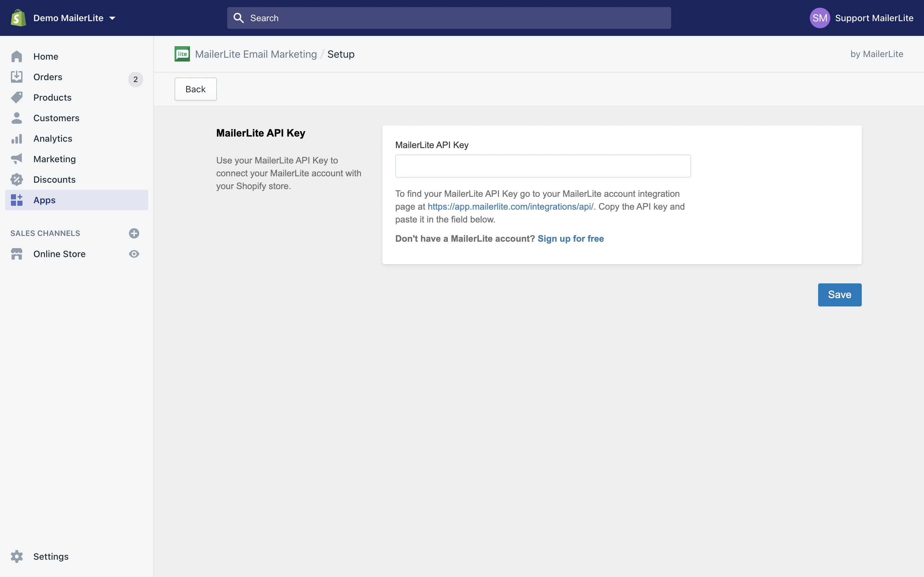Screen dimensions: 924x577
Task: Open the Support MailerLite account menu
Action: [874, 18]
